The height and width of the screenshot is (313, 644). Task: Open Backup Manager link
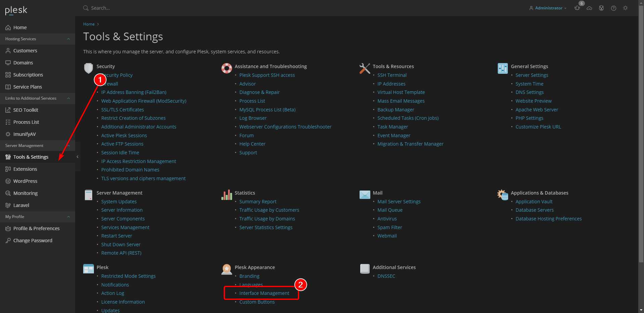[x=396, y=110]
